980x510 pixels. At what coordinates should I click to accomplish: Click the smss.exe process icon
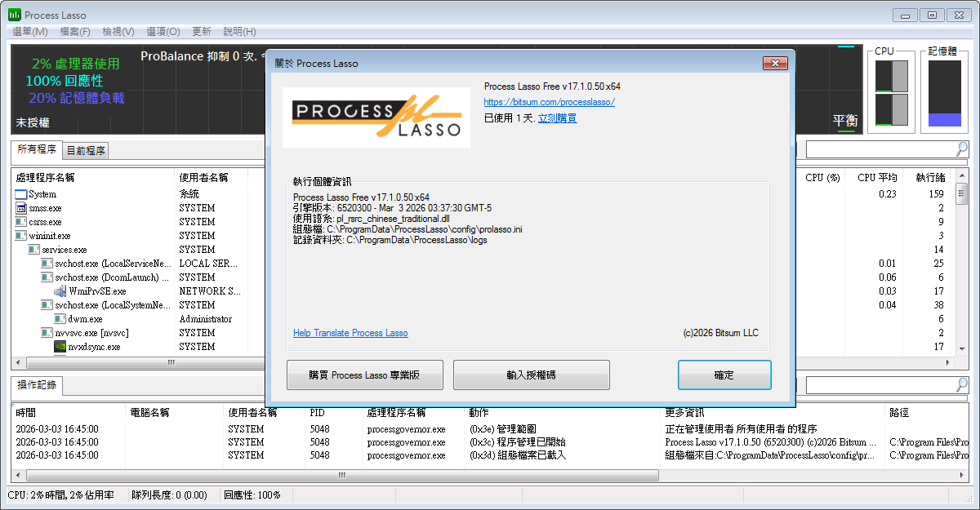[x=21, y=208]
